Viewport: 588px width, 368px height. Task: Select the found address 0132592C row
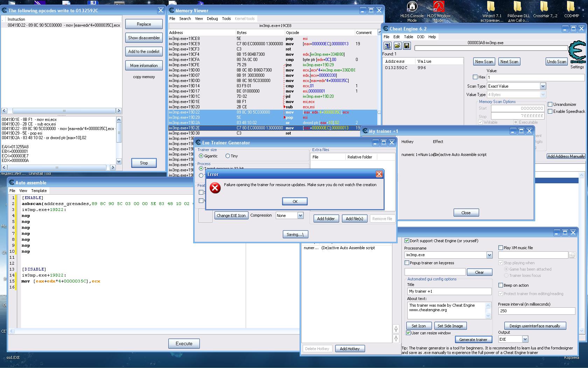[423, 68]
